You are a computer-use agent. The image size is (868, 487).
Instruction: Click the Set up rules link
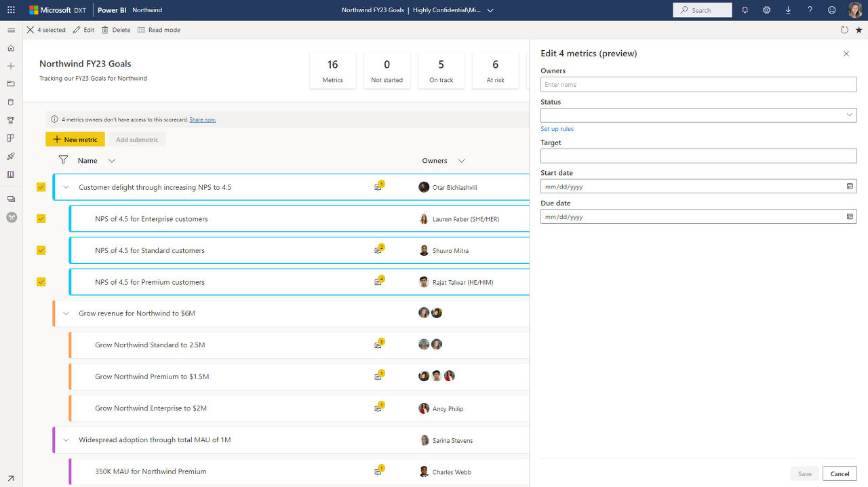click(x=557, y=129)
